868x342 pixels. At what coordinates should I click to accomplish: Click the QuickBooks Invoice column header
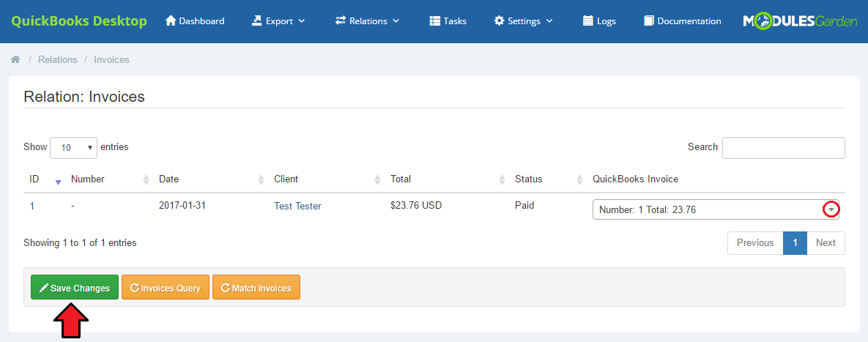coord(636,179)
